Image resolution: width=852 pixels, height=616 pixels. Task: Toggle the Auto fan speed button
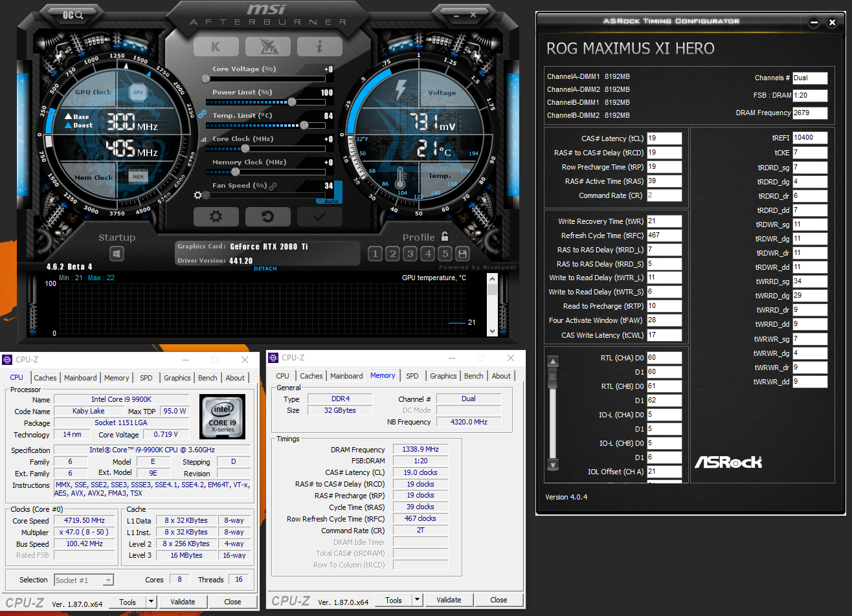coord(331,201)
